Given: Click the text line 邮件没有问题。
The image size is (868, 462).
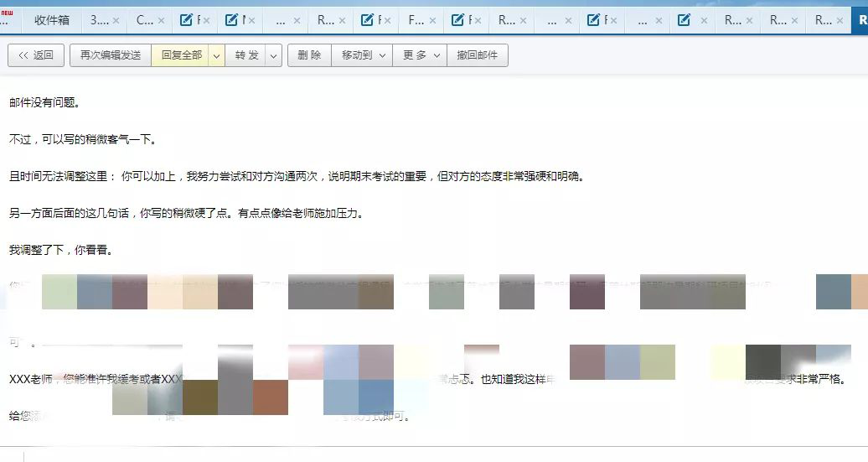Looking at the screenshot, I should click(45, 102).
